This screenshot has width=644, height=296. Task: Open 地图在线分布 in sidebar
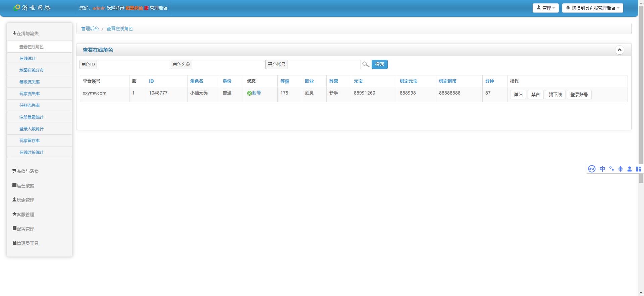point(39,70)
